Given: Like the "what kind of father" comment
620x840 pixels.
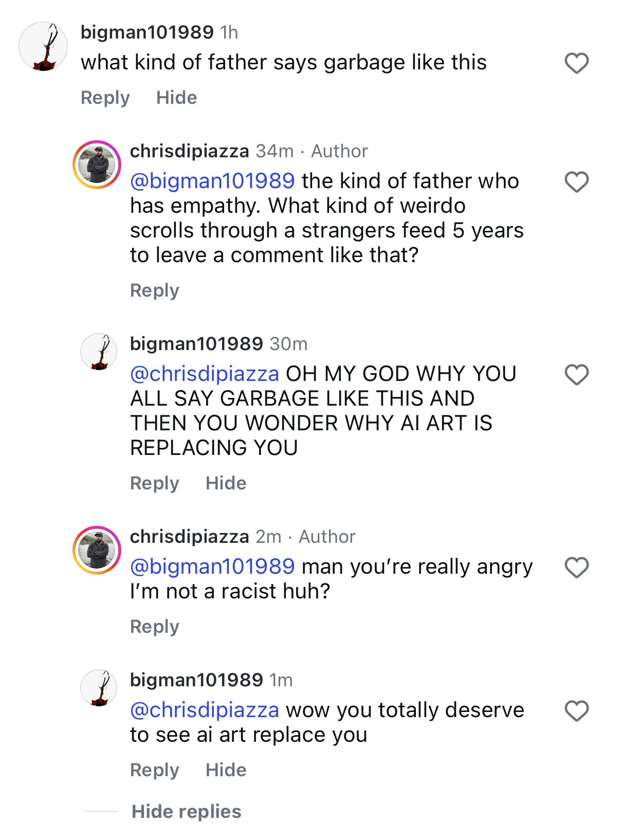Looking at the screenshot, I should [576, 63].
